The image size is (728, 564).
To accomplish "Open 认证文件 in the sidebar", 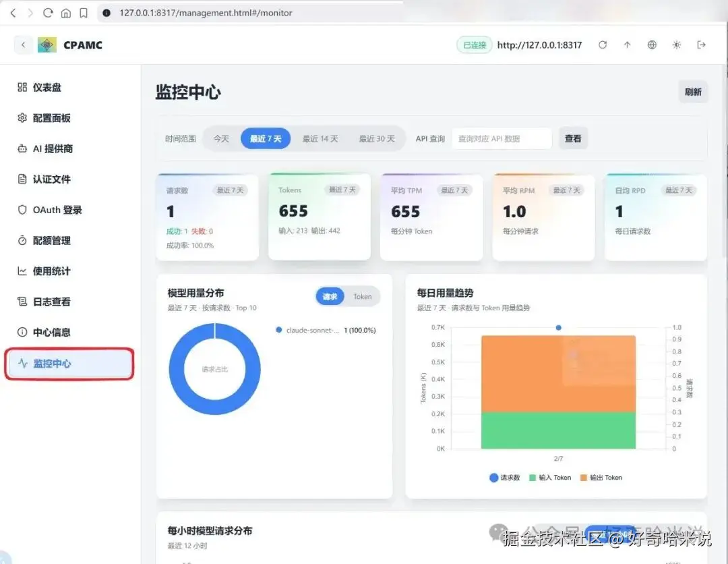I will click(x=69, y=179).
